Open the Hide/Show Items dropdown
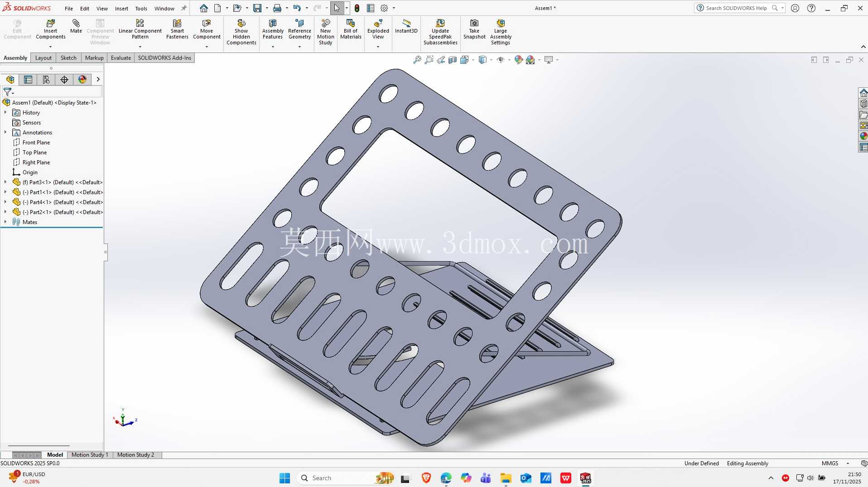 click(x=509, y=60)
